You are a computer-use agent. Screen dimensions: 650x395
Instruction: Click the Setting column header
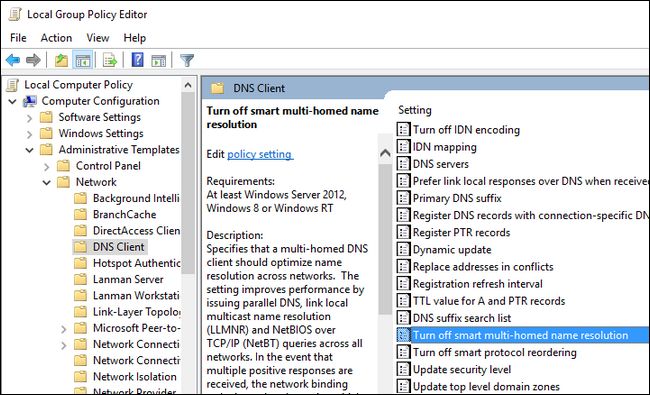(415, 110)
